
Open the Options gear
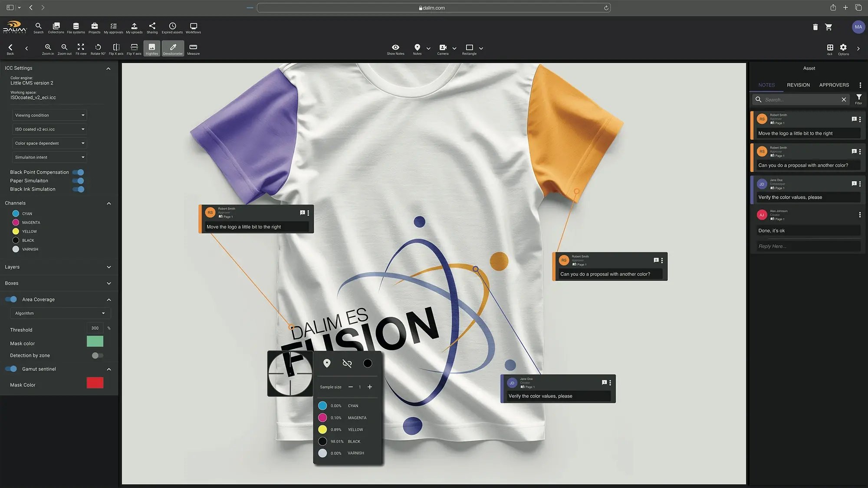pyautogui.click(x=843, y=49)
